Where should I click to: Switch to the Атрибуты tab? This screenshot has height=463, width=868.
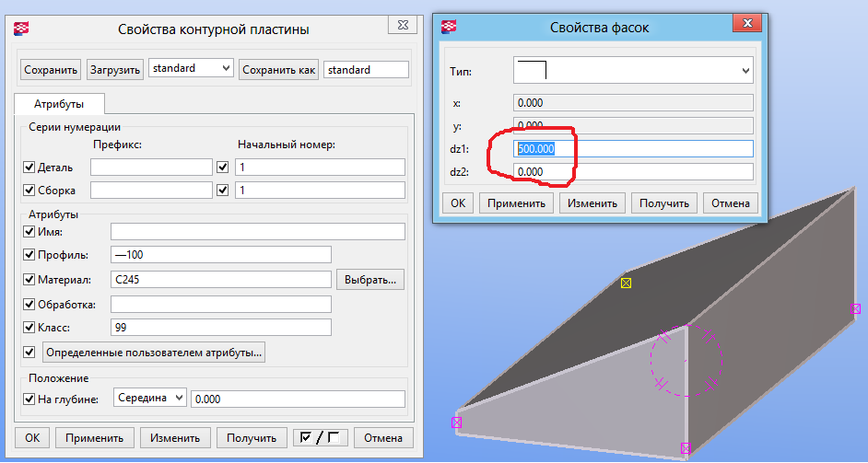(x=60, y=105)
